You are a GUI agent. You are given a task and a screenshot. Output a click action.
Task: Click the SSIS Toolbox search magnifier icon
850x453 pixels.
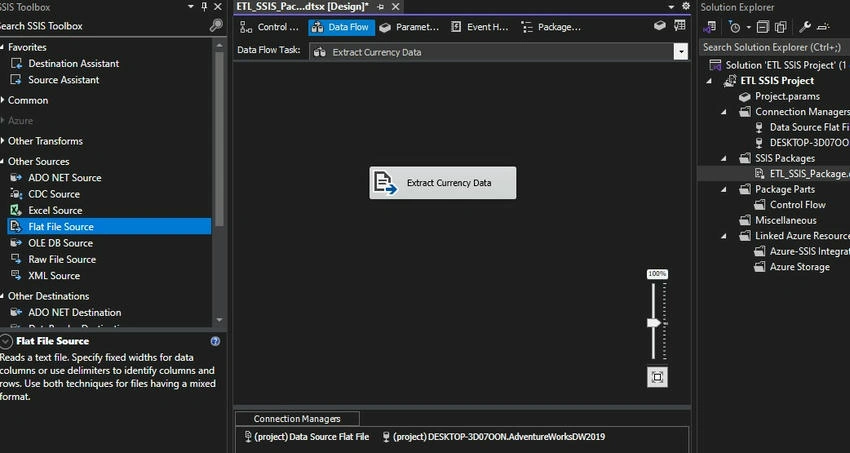click(x=216, y=25)
